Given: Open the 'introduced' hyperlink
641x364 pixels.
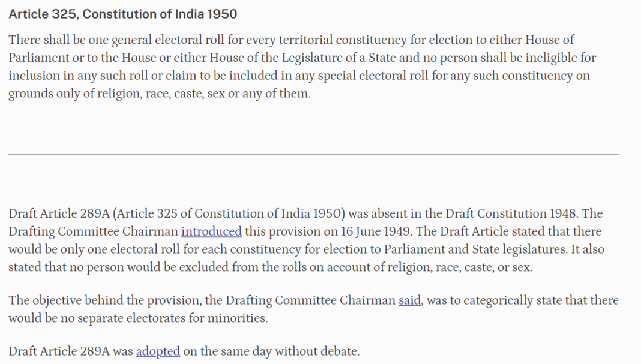Looking at the screenshot, I should [211, 231].
